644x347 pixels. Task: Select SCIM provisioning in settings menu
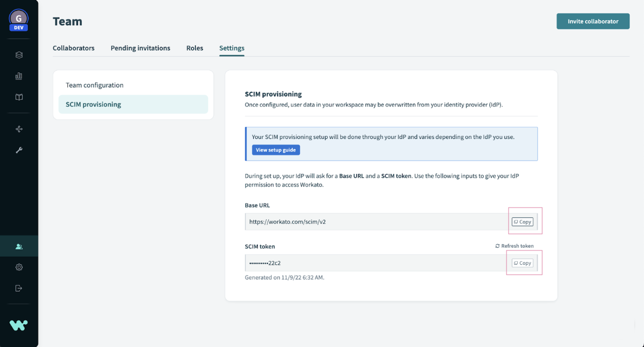click(x=94, y=104)
